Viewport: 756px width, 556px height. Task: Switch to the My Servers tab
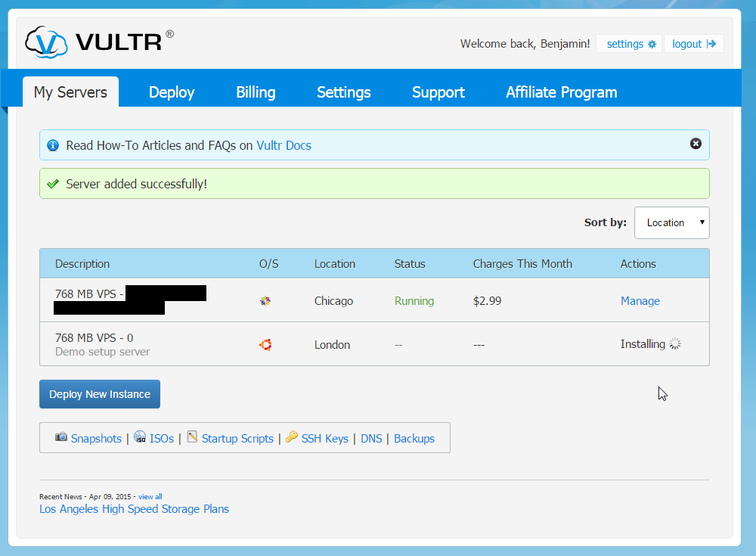70,92
